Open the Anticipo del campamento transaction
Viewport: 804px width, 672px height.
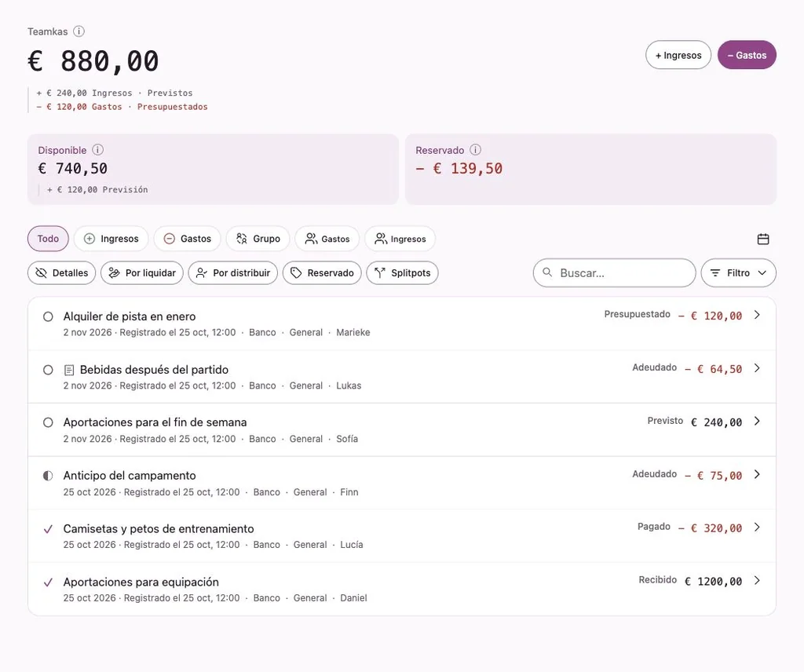pos(402,483)
